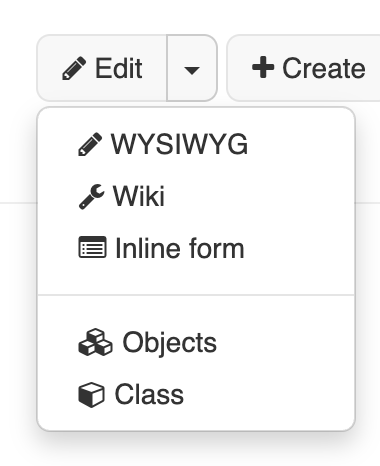
Task: Click the WYSIWYG text label
Action: [180, 144]
